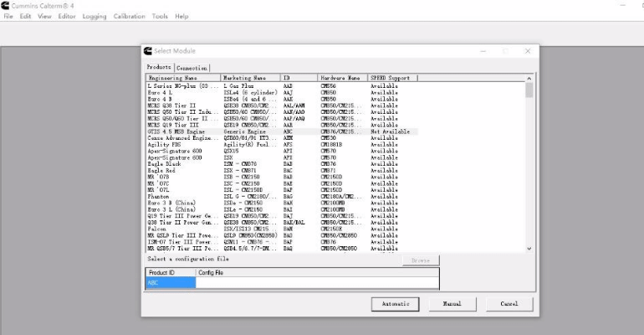
Task: Select the Falcon row
Action: (282, 229)
